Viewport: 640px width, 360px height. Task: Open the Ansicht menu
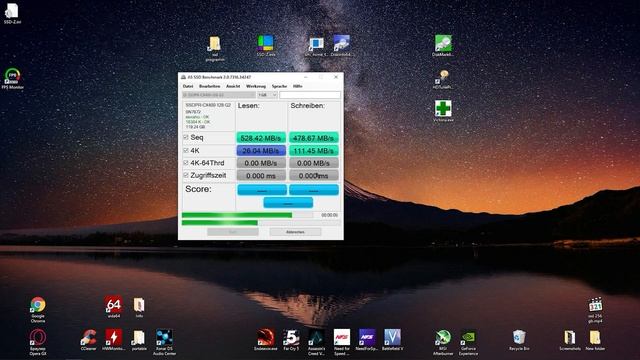[x=233, y=86]
